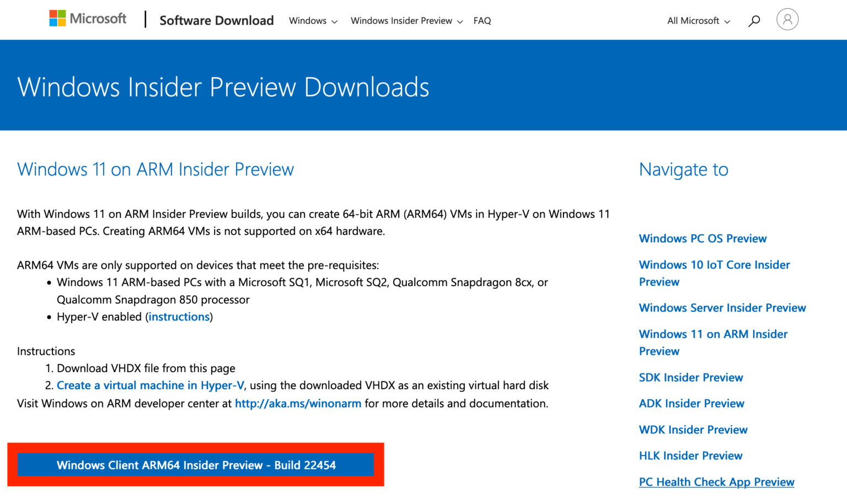Click the Windows Insider Preview Downloads heading
The height and width of the screenshot is (504, 847).
[x=223, y=87]
